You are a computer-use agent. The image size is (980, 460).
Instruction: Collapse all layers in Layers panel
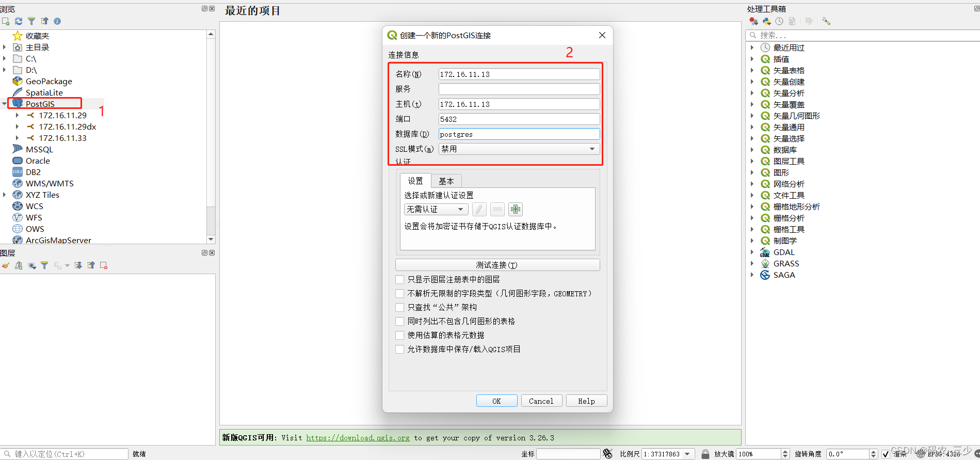click(x=91, y=265)
